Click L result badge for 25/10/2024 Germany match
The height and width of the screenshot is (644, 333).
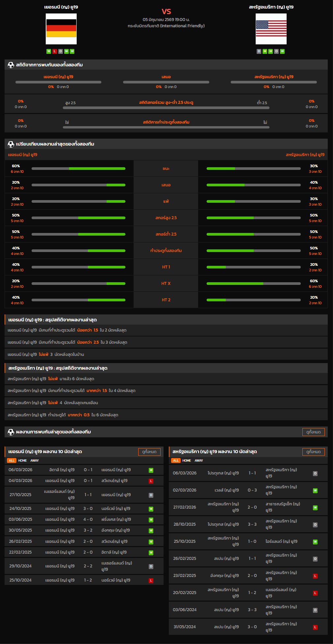(151, 581)
